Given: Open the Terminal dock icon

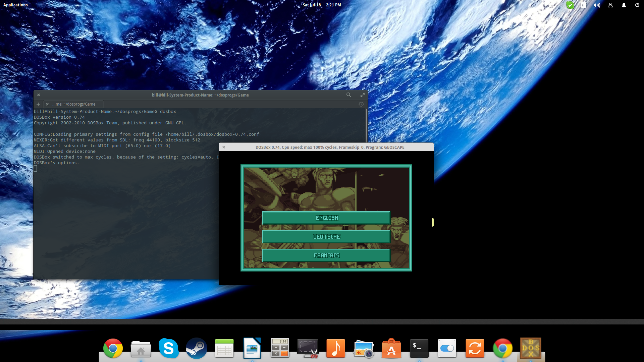Looking at the screenshot, I should [419, 349].
